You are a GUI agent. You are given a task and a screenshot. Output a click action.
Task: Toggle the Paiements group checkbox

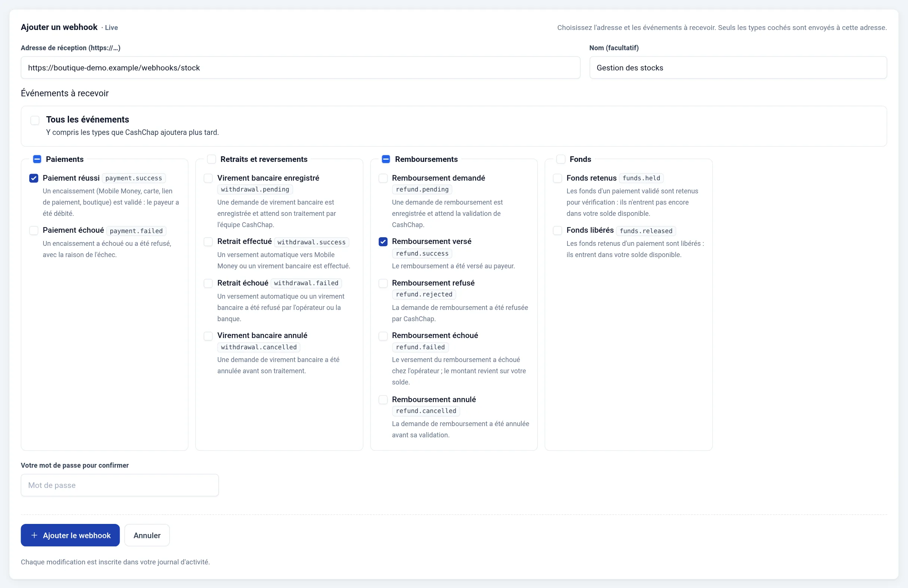point(37,159)
